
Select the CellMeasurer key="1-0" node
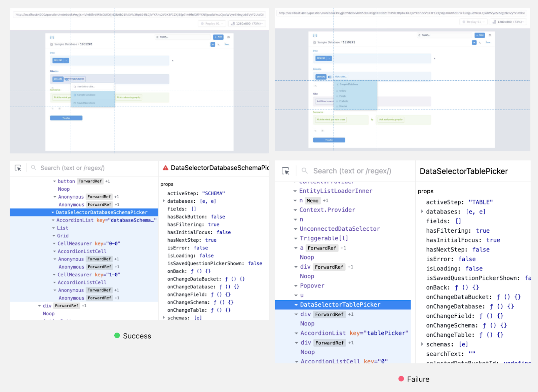[x=89, y=275]
